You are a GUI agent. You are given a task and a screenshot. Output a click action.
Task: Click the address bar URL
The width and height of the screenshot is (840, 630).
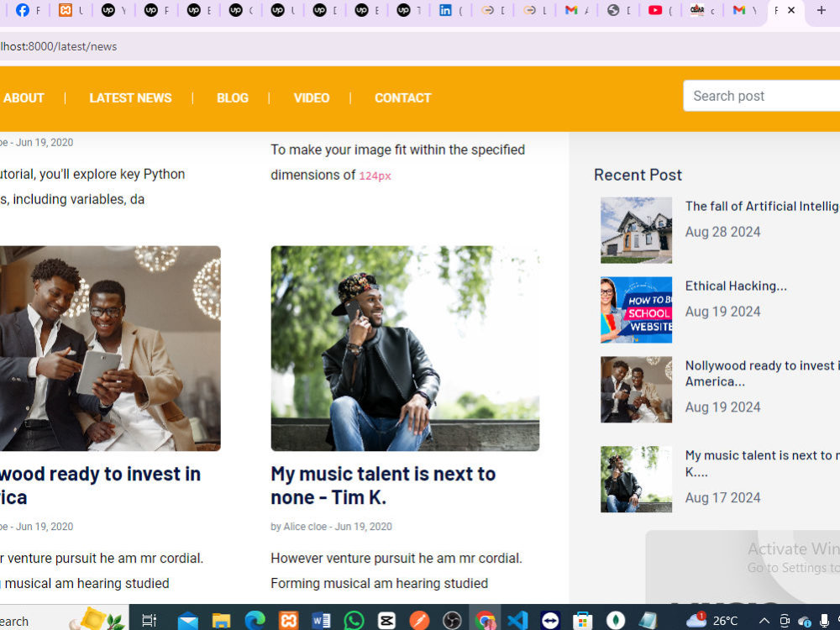point(59,46)
